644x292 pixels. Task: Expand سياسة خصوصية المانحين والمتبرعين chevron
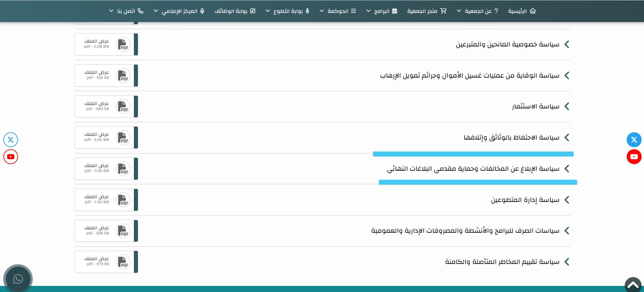pyautogui.click(x=567, y=45)
